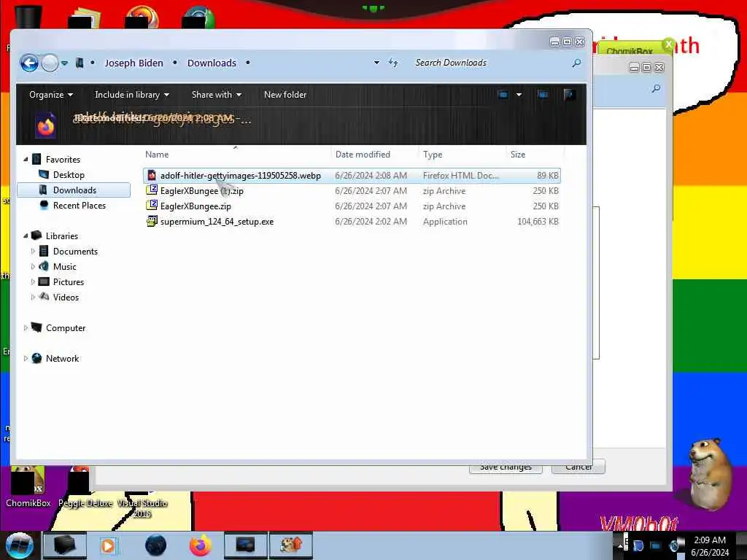
Task: Click the globe browser icon on the taskbar
Action: 155,545
